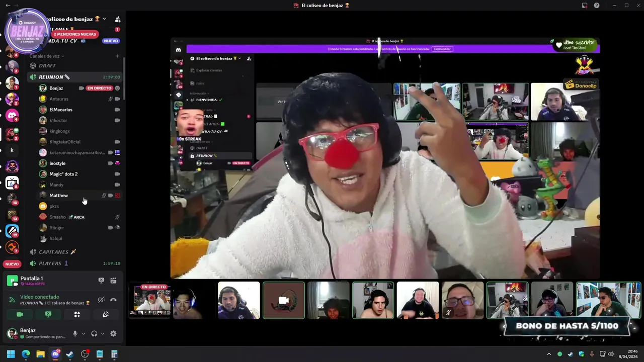Open the Windows Start menu
This screenshot has width=644, height=362.
coord(11,354)
